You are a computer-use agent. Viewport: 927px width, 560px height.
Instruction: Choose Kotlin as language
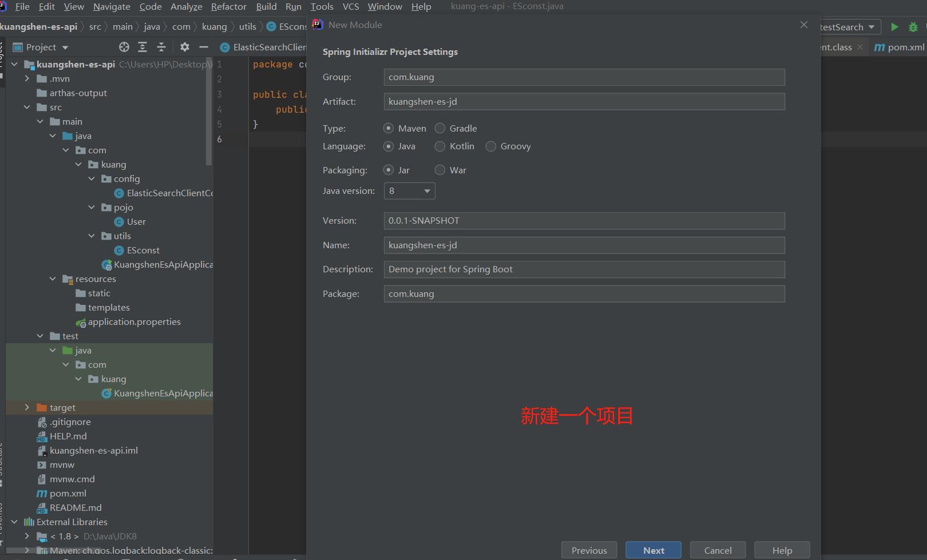click(x=440, y=146)
